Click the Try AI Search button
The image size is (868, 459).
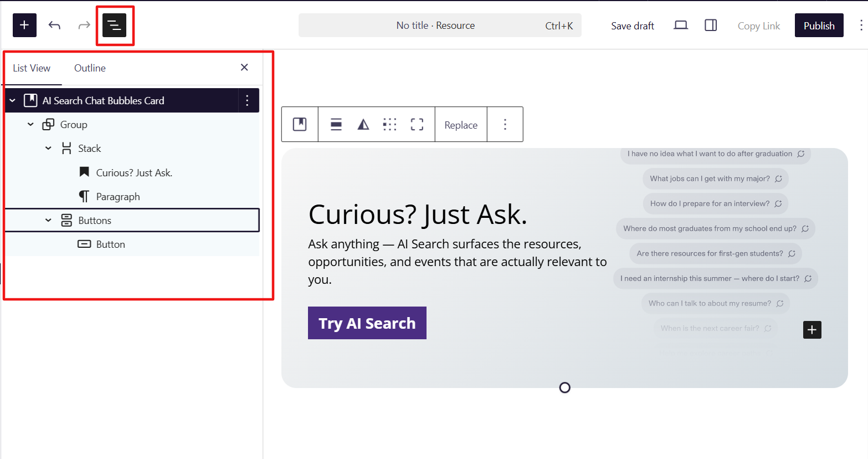tap(367, 323)
